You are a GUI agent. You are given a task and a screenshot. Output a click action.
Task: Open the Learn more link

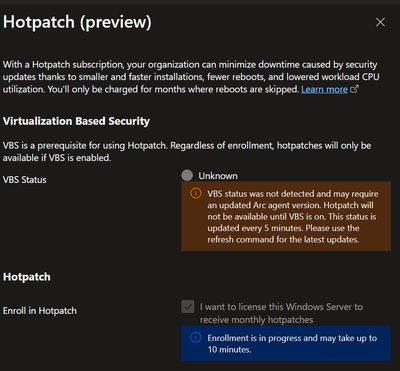[324, 89]
